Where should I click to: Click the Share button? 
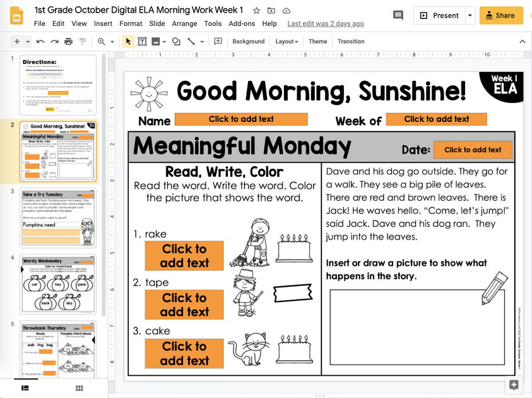501,15
